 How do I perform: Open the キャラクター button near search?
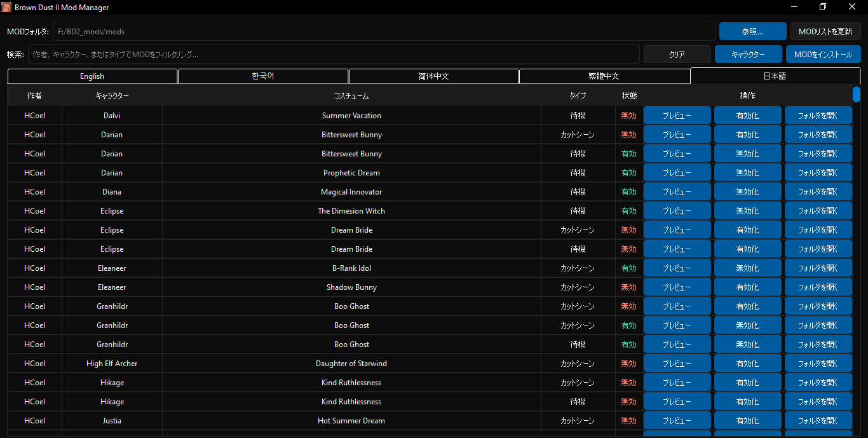coord(747,54)
